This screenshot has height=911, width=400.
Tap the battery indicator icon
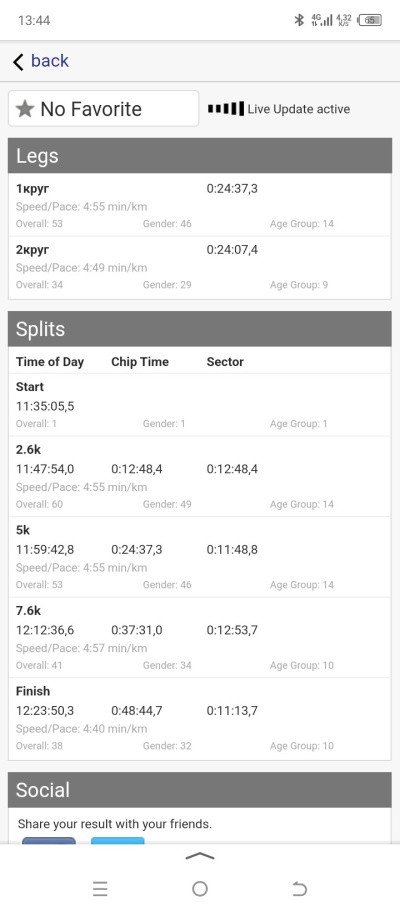pos(370,20)
